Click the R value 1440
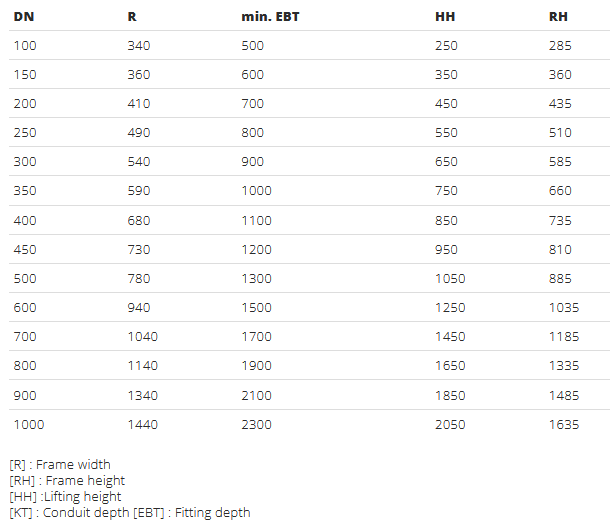 coord(143,425)
